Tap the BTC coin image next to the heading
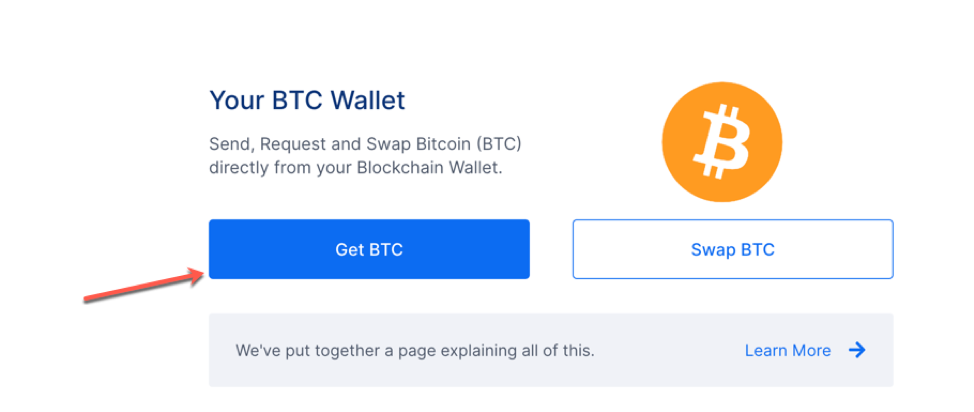Viewport: 974px width, 412px height. point(722,142)
